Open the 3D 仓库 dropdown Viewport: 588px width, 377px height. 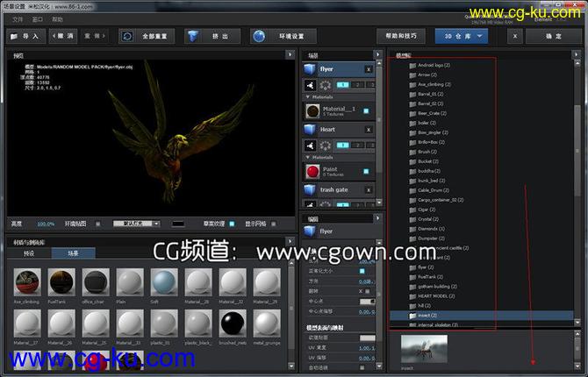coord(462,36)
